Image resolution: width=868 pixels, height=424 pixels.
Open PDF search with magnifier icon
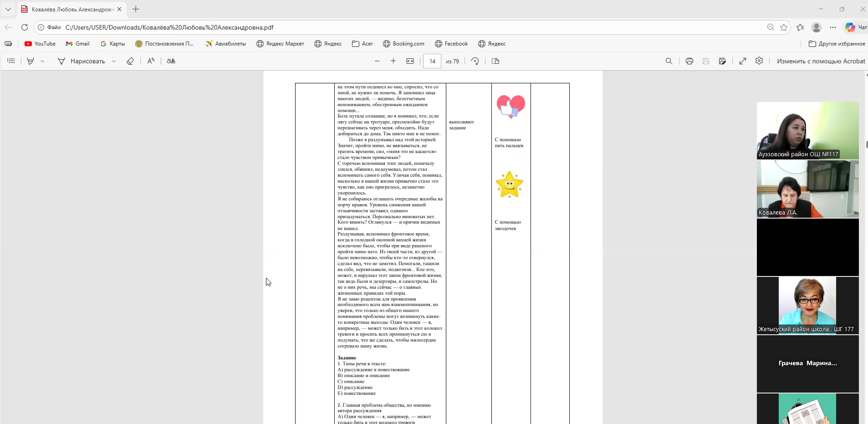[669, 61]
